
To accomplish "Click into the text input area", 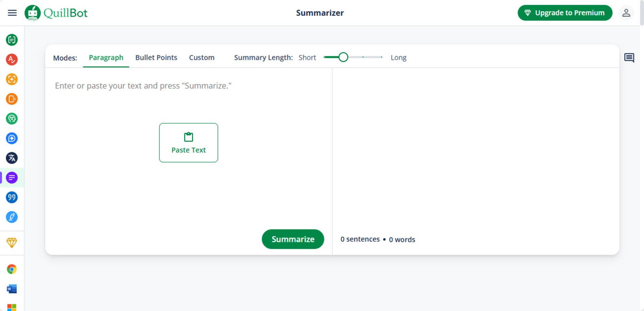I will click(x=188, y=101).
